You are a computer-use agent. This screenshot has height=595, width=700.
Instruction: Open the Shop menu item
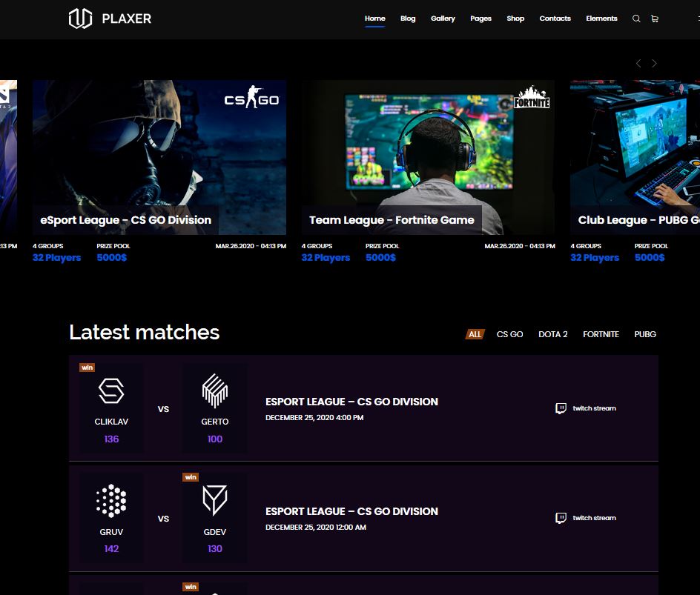tap(515, 19)
